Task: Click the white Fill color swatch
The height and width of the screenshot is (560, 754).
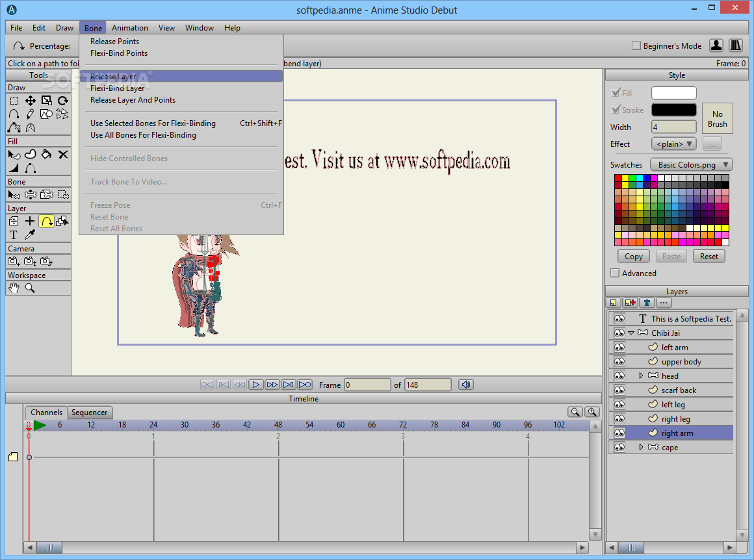Action: coord(673,93)
